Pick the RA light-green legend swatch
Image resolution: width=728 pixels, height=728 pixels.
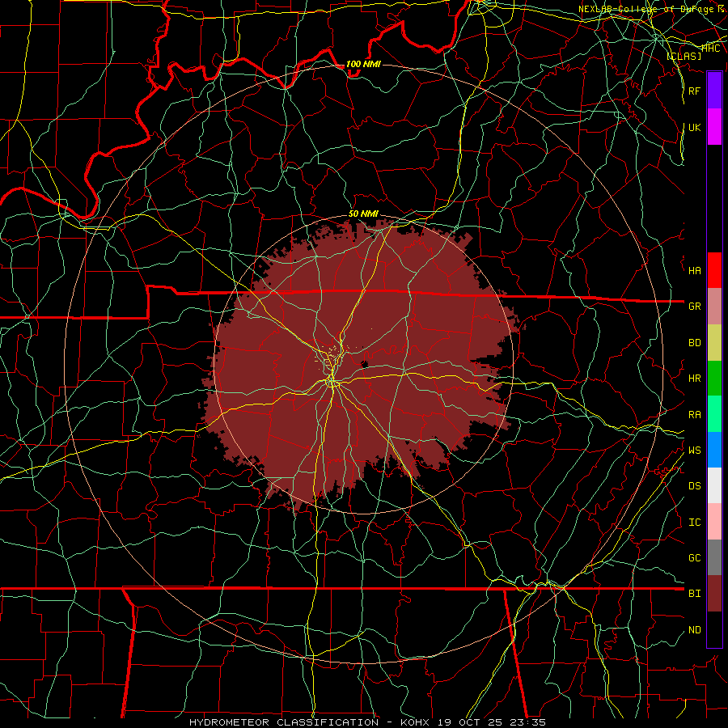(x=714, y=414)
